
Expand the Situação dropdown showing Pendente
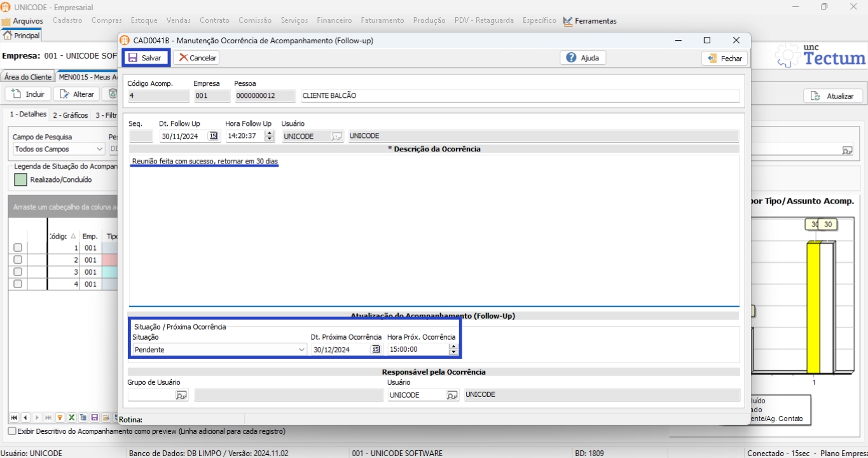point(301,349)
